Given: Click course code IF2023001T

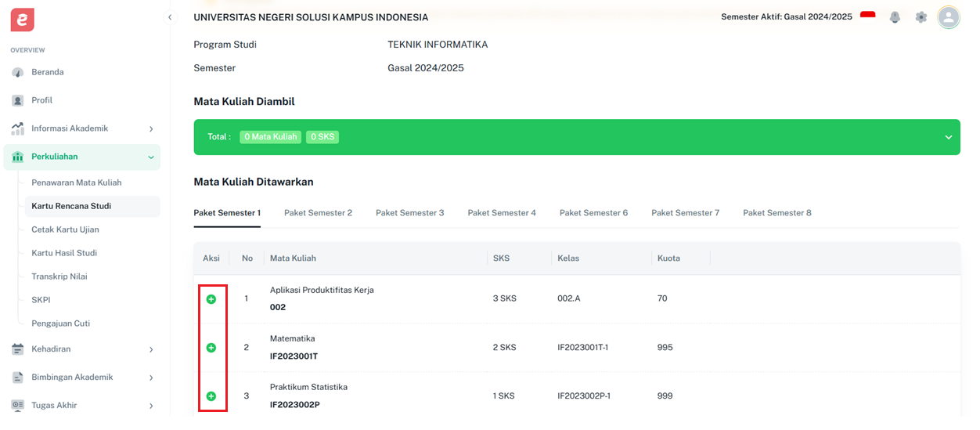Looking at the screenshot, I should coord(294,356).
